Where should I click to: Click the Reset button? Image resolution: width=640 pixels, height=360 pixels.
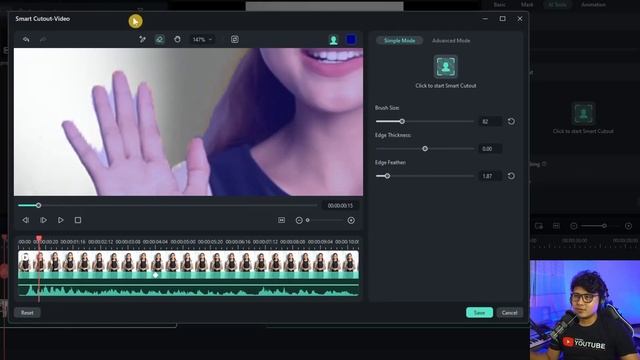(x=27, y=313)
